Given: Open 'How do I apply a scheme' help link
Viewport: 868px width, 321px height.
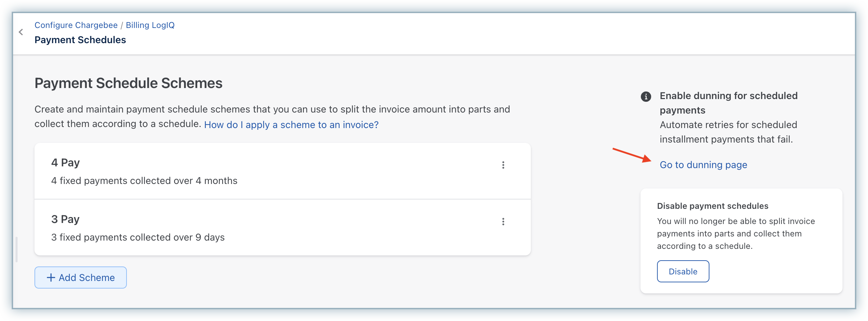Looking at the screenshot, I should click(x=291, y=125).
